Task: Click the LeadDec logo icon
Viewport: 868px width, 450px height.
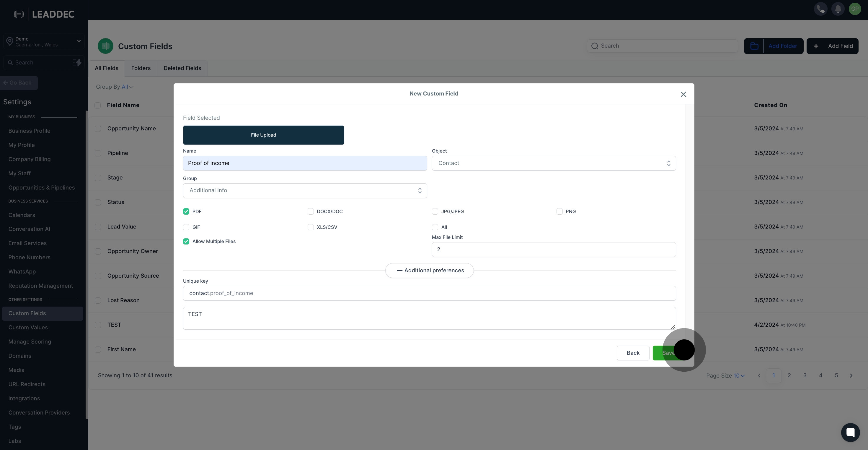Action: tap(19, 14)
